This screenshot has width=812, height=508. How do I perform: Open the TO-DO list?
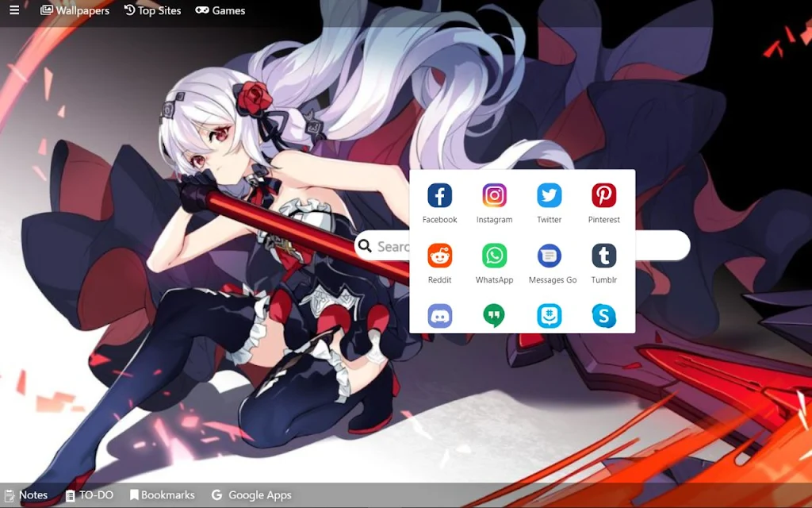coord(90,495)
